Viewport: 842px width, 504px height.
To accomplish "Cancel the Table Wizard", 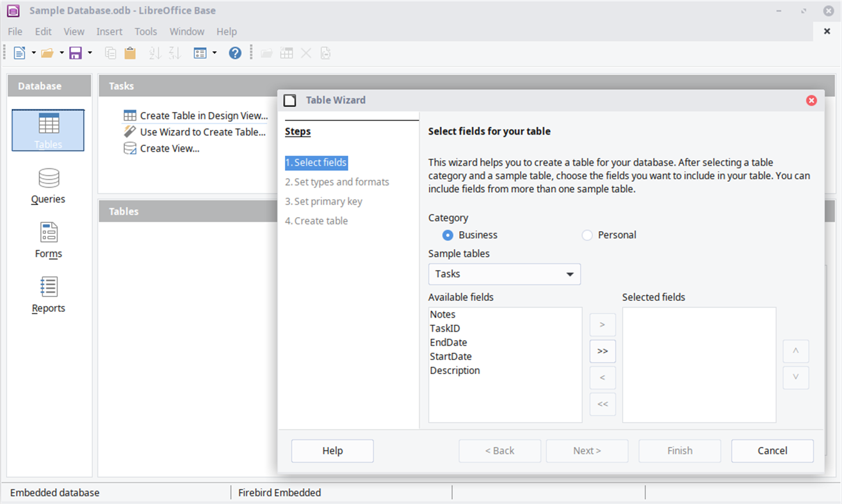I will coord(772,450).
